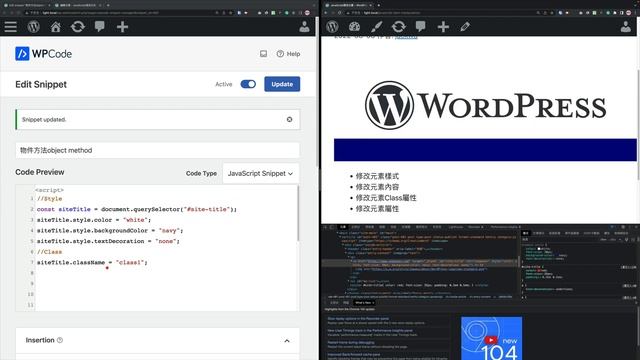Open the Code Type dropdown
The width and height of the screenshot is (640, 360).
260,173
